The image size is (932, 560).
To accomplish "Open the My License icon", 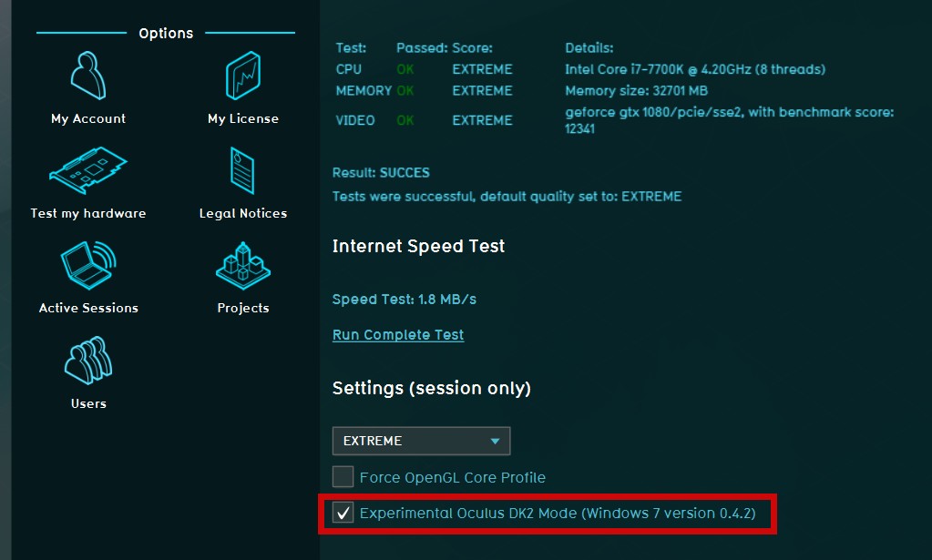I will coord(242,76).
